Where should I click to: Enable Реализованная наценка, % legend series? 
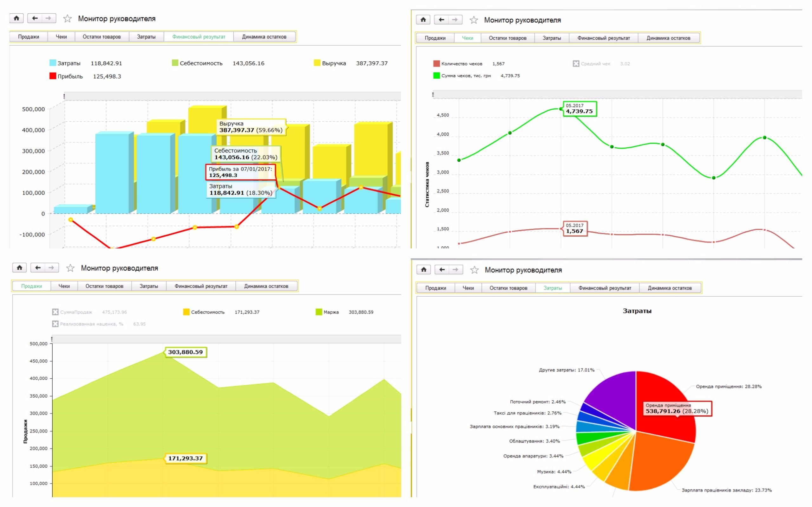pyautogui.click(x=56, y=324)
